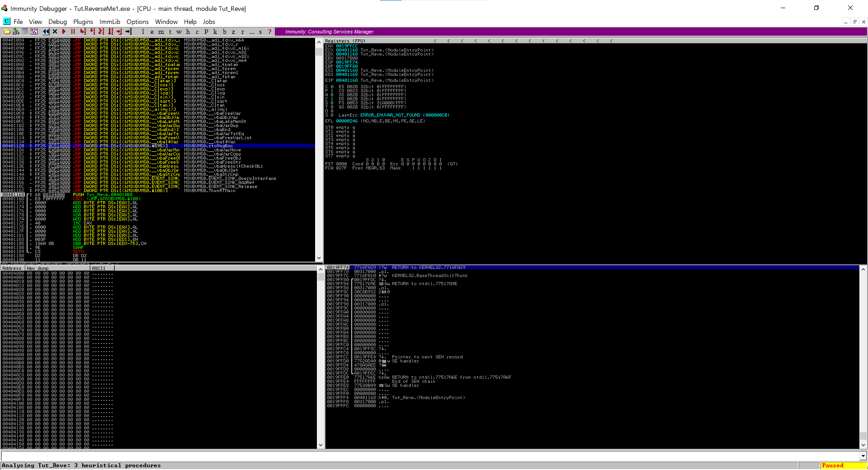Open the Options menu
868x470 pixels.
coord(137,22)
